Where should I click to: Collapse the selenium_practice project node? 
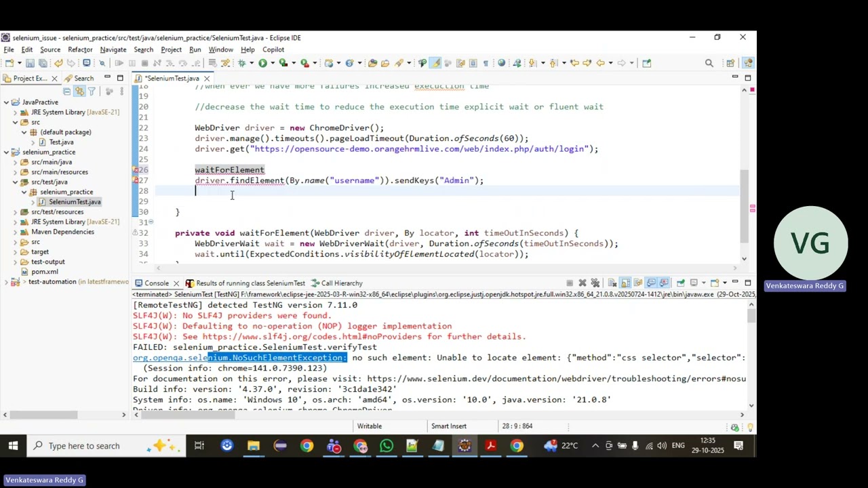(x=6, y=152)
